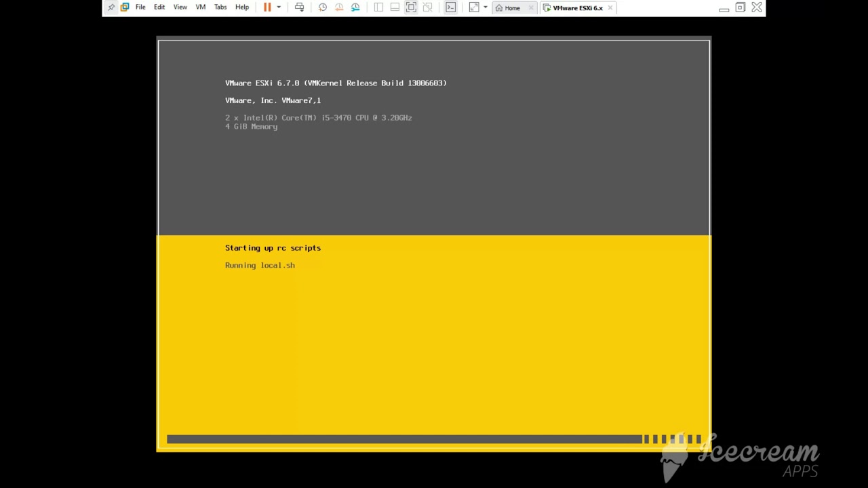The width and height of the screenshot is (868, 488).
Task: Close the VMware Workstation window
Action: (x=757, y=7)
